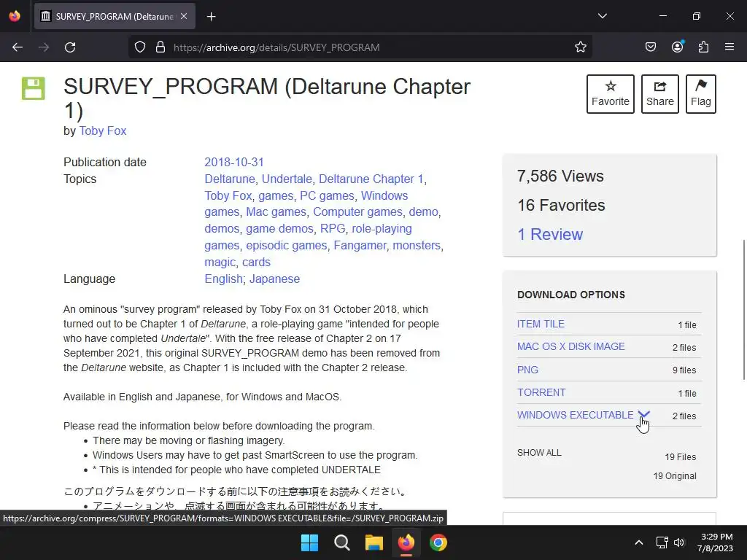Open Google Chrome from taskbar
The image size is (747, 560).
(x=438, y=542)
